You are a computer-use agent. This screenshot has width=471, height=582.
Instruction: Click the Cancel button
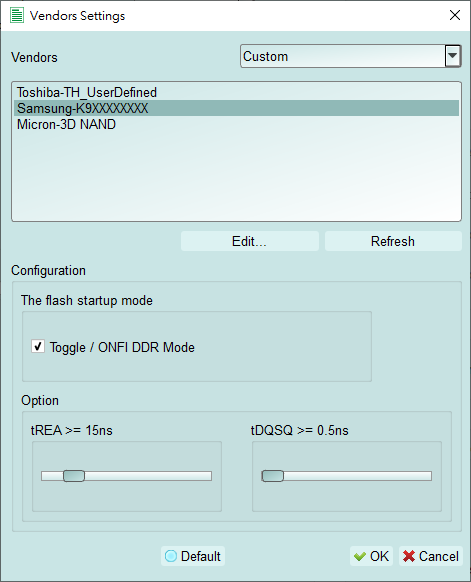[x=431, y=556]
